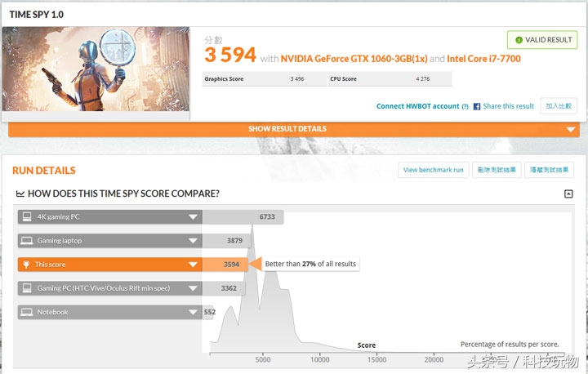Viewport: 588px width, 374px height.
Task: Click the Gaming PC min spec monitor icon
Action: (x=27, y=288)
